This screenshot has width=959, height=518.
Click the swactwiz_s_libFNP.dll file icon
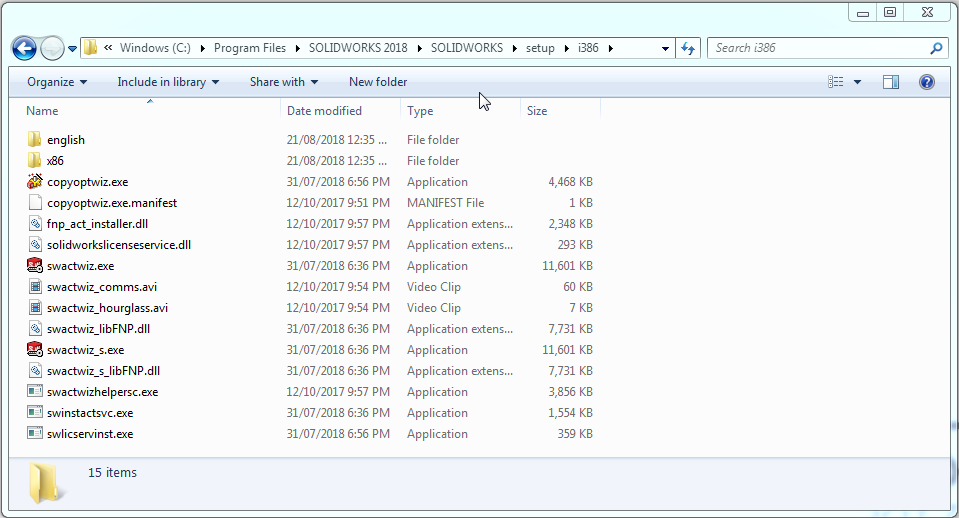35,371
